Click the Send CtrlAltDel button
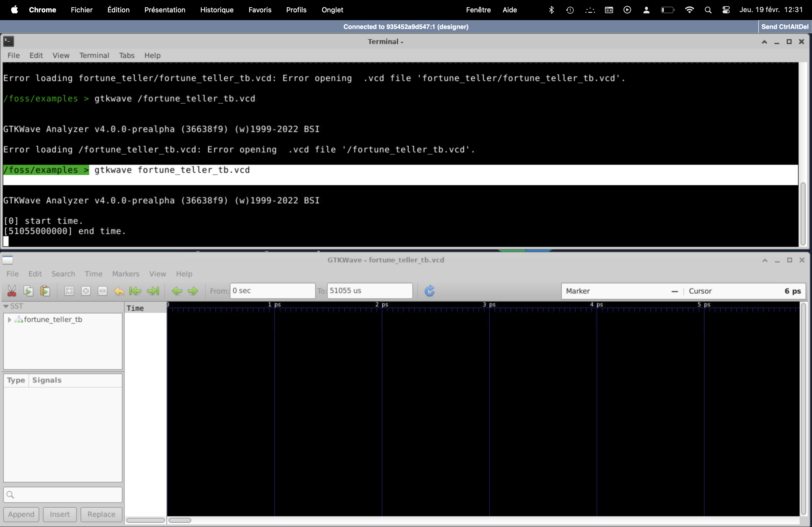 point(784,27)
